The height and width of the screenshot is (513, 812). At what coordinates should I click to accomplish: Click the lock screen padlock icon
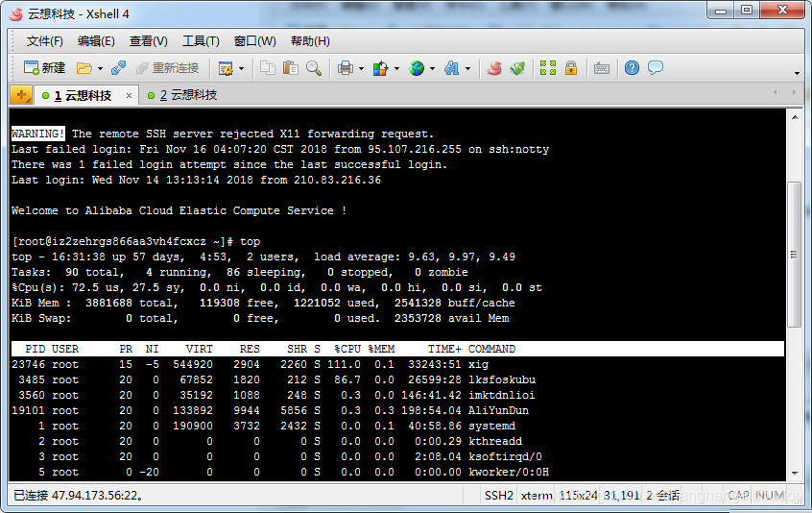tap(571, 68)
